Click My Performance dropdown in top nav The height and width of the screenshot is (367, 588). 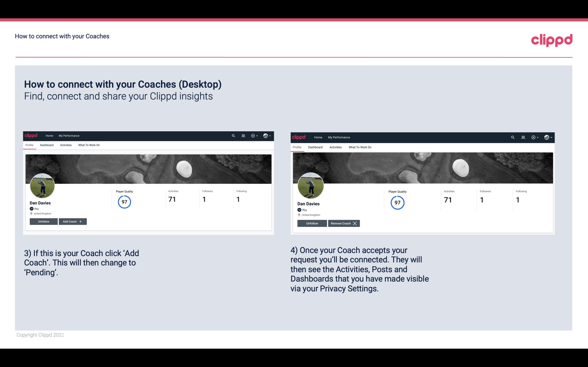click(x=68, y=135)
